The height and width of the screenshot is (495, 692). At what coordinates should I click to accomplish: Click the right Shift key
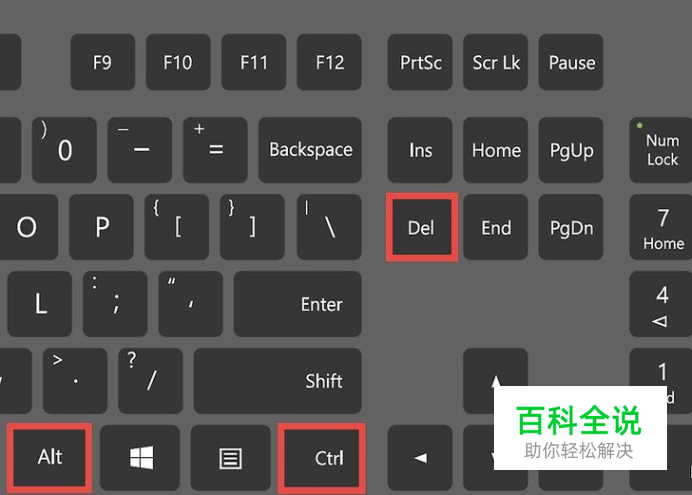coord(278,381)
